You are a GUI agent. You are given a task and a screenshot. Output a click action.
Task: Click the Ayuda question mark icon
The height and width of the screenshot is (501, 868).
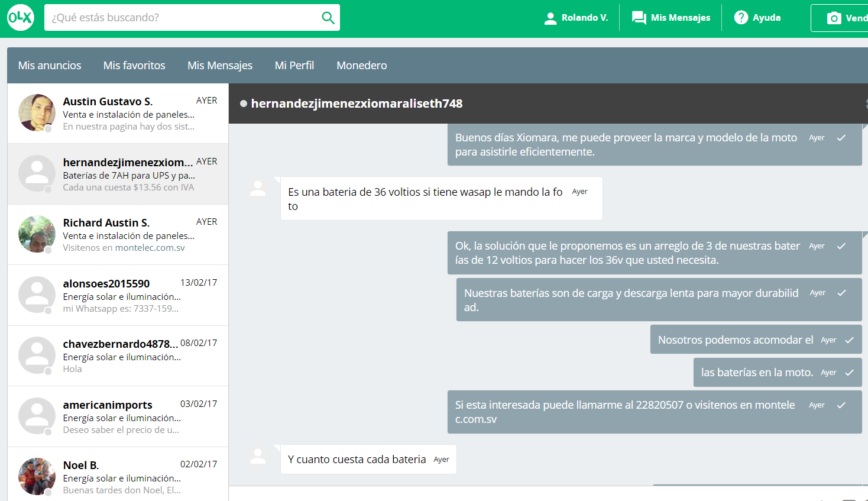point(741,18)
